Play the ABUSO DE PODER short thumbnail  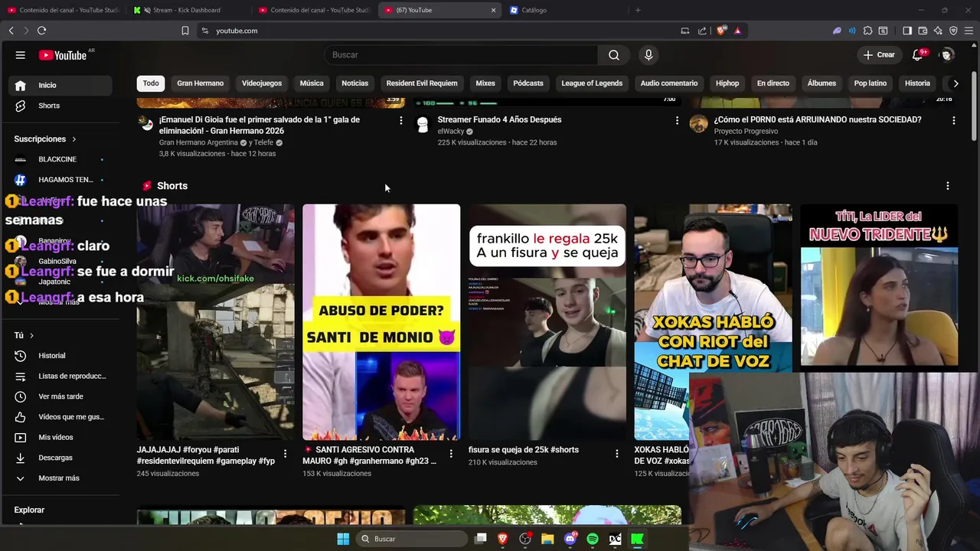(x=381, y=322)
